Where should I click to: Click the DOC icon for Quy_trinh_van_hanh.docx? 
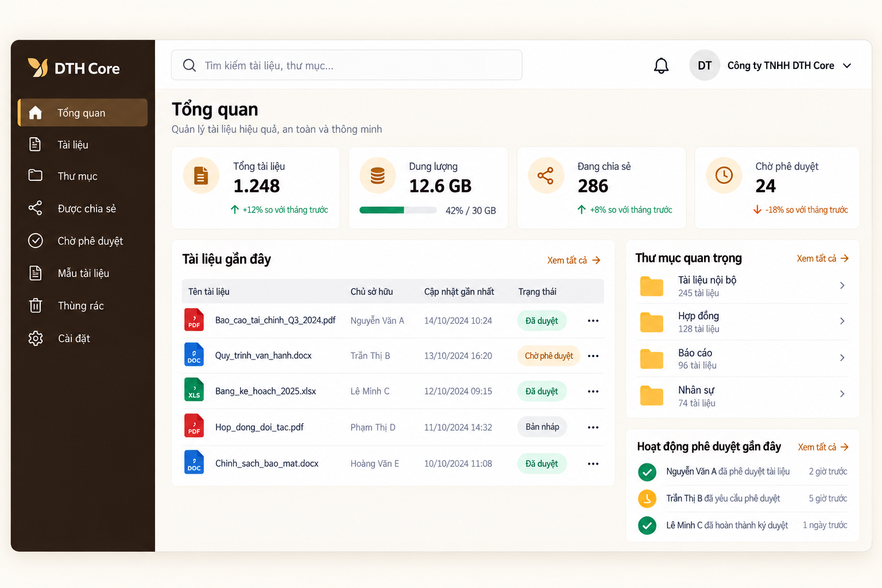194,355
